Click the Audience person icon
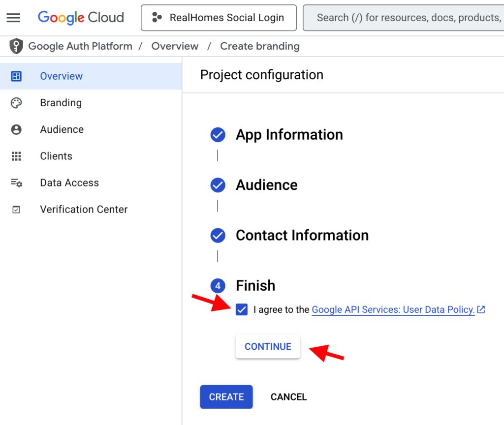The width and height of the screenshot is (504, 425). click(16, 129)
